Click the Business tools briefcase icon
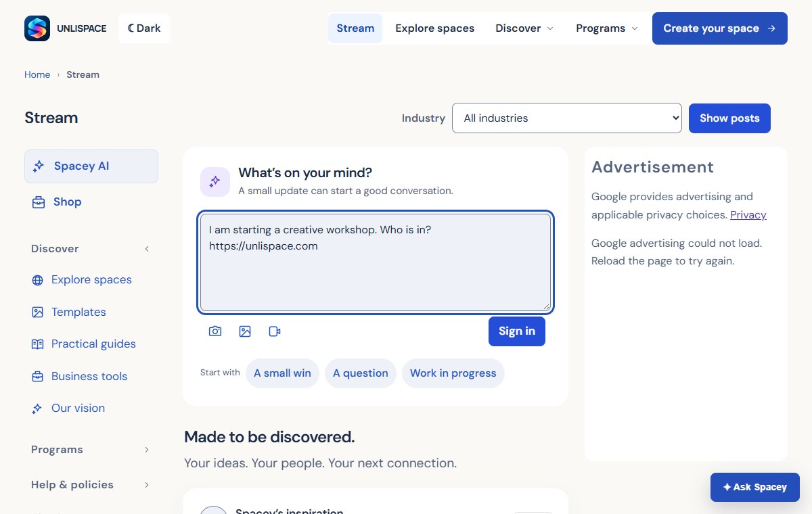 (38, 377)
